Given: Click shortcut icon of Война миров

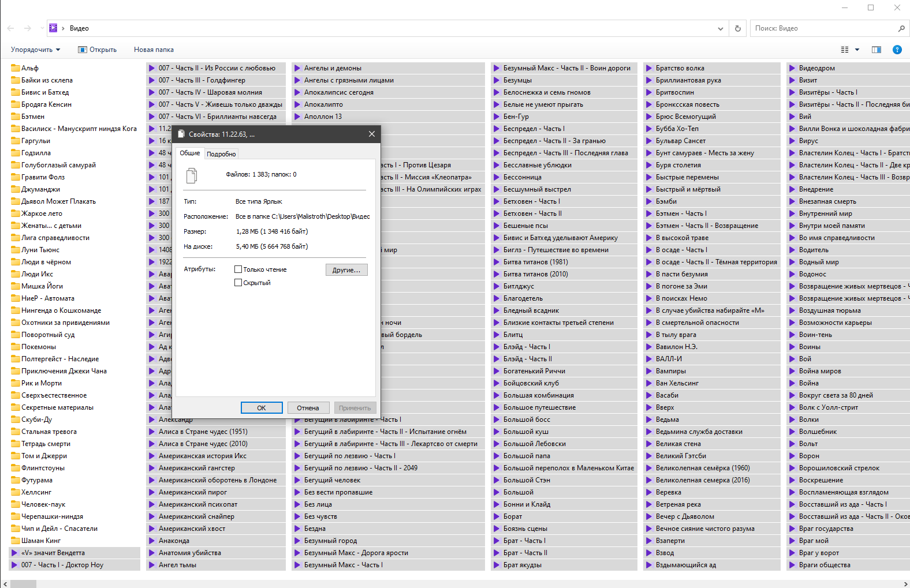Looking at the screenshot, I should pyautogui.click(x=792, y=371).
